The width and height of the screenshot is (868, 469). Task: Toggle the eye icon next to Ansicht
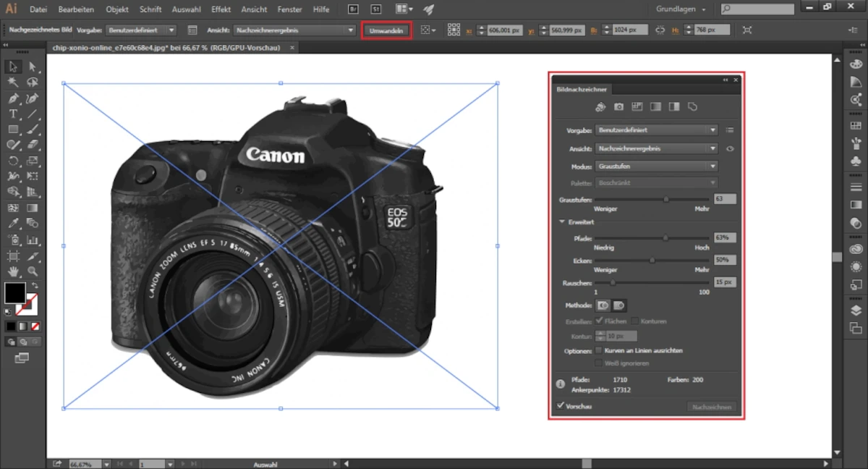pyautogui.click(x=730, y=148)
